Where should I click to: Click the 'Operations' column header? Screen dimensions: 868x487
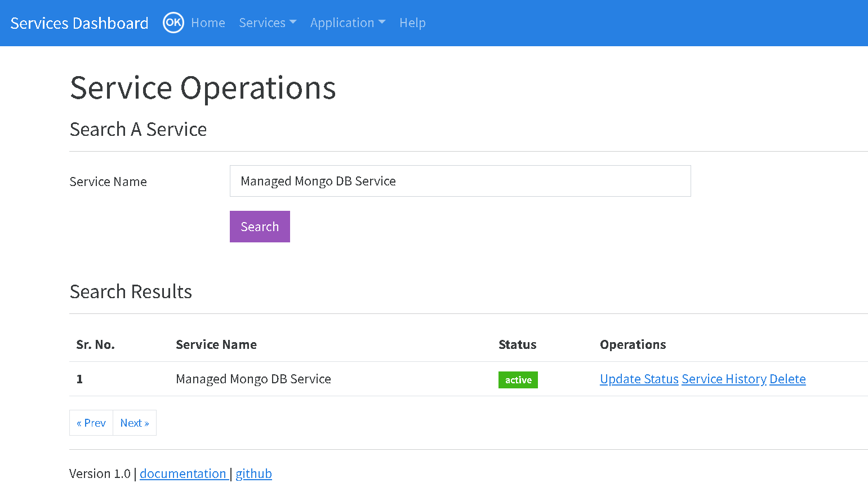633,344
